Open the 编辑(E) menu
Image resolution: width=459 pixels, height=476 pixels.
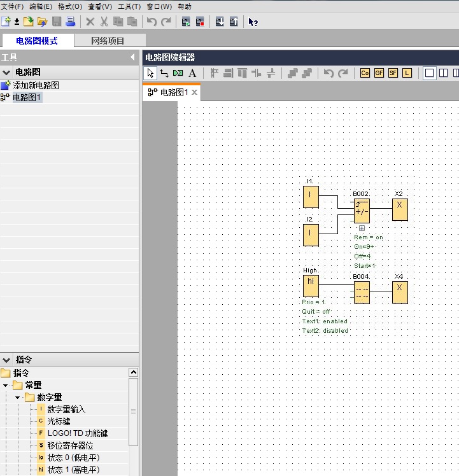tap(41, 6)
